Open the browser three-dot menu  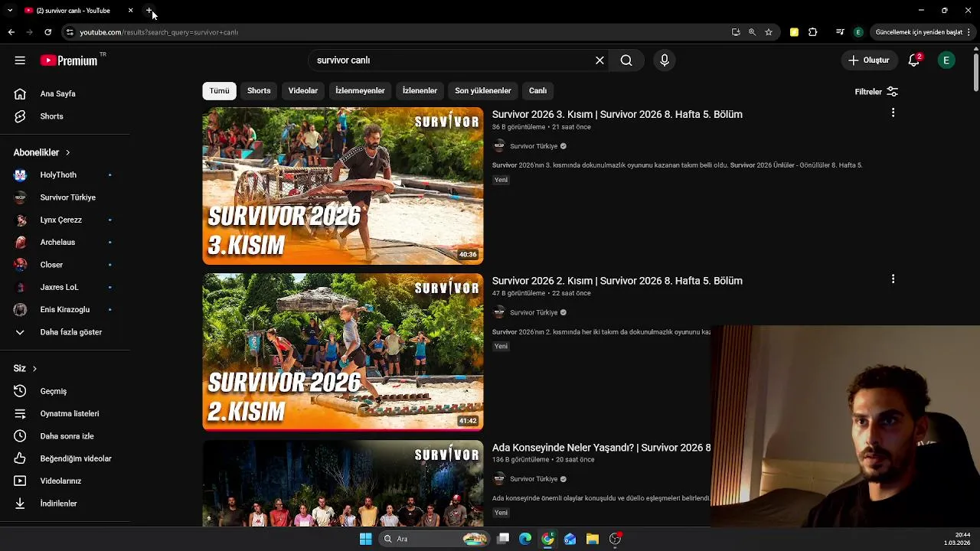tap(969, 32)
